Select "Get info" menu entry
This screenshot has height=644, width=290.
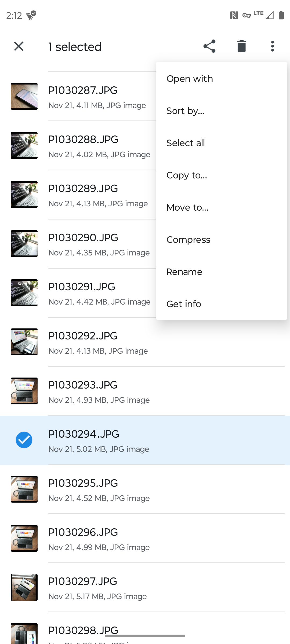(x=184, y=304)
